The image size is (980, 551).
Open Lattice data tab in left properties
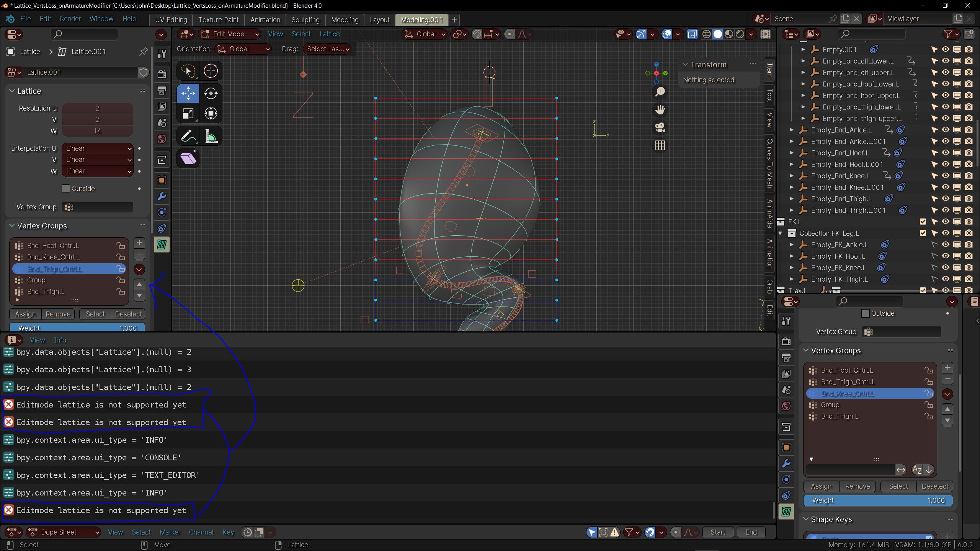point(162,245)
